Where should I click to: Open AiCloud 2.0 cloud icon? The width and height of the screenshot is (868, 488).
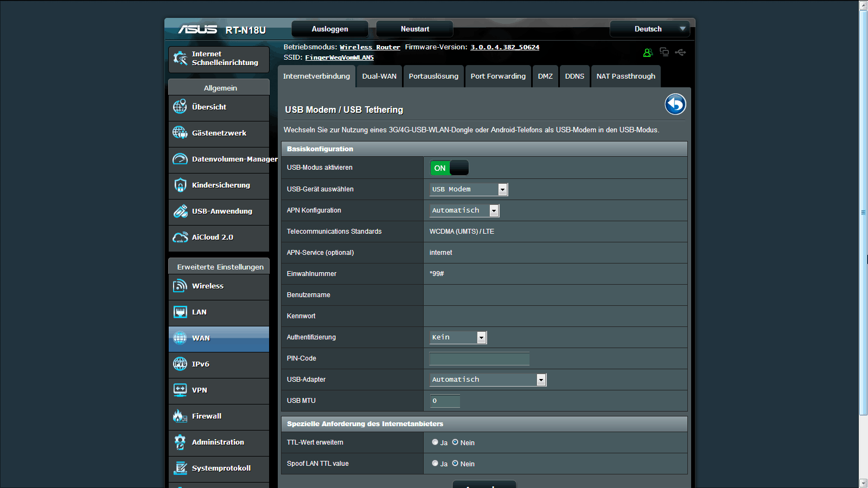coord(180,237)
